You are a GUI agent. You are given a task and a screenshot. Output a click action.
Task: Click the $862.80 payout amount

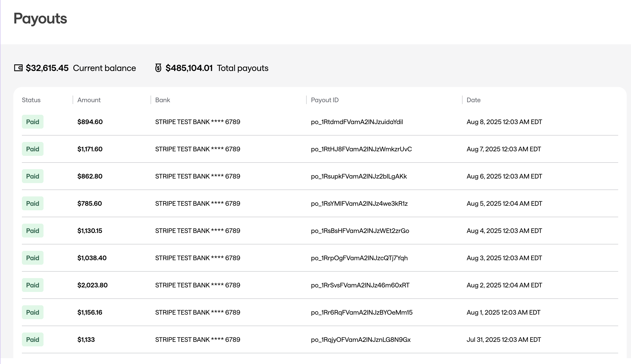pos(90,176)
